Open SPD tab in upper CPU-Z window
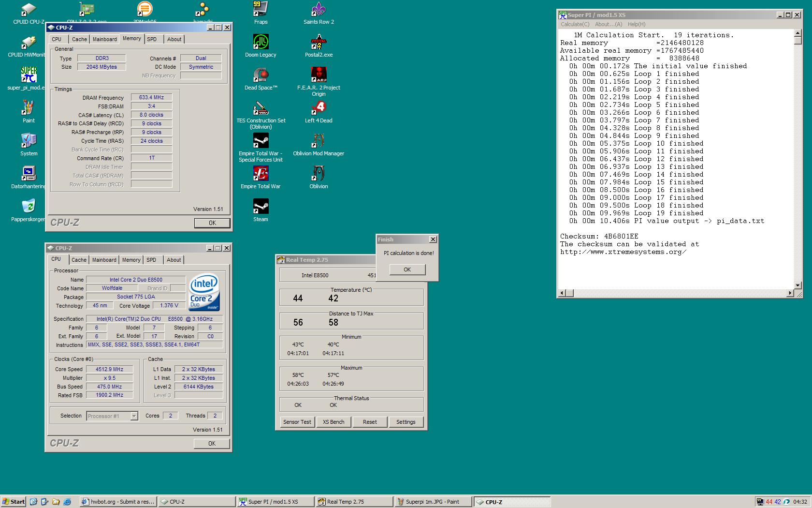812x508 pixels. pos(152,39)
